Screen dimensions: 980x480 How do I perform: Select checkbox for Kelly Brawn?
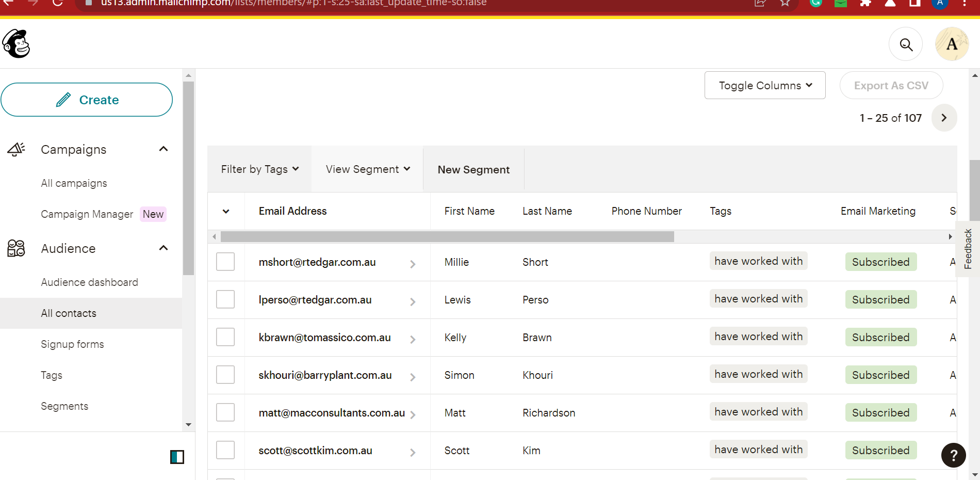pyautogui.click(x=225, y=337)
